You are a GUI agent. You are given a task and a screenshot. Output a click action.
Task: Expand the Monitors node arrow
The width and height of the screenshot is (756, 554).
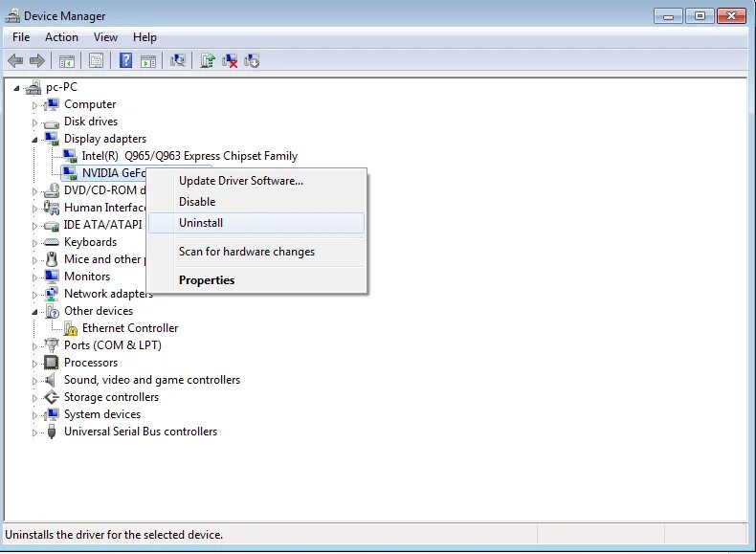(x=34, y=277)
